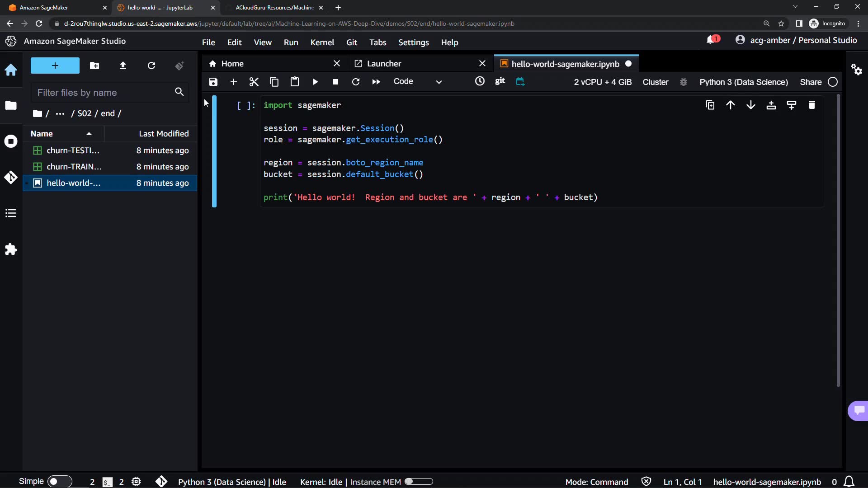Click the Share button
The image size is (868, 488).
810,82
